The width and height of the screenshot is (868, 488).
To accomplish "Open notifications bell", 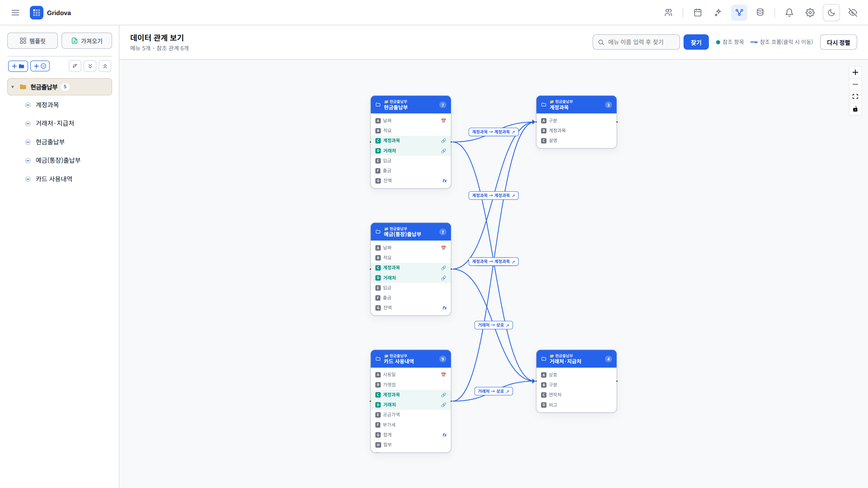I will pos(789,12).
